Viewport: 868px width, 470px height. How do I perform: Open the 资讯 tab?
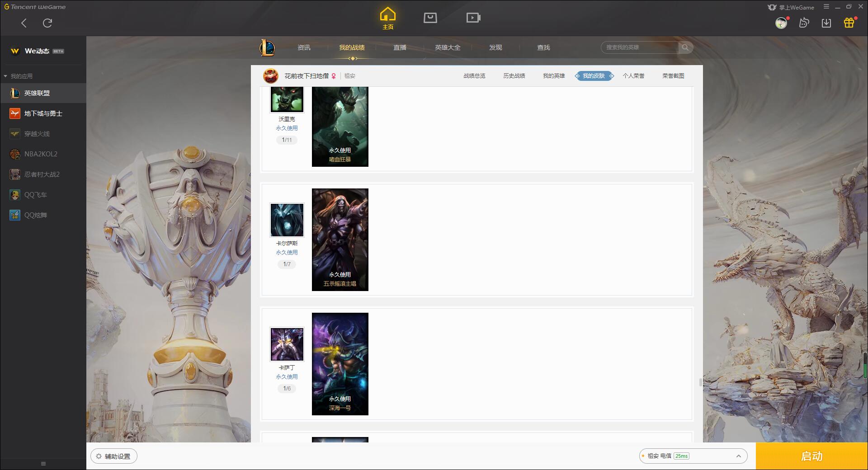(x=304, y=47)
